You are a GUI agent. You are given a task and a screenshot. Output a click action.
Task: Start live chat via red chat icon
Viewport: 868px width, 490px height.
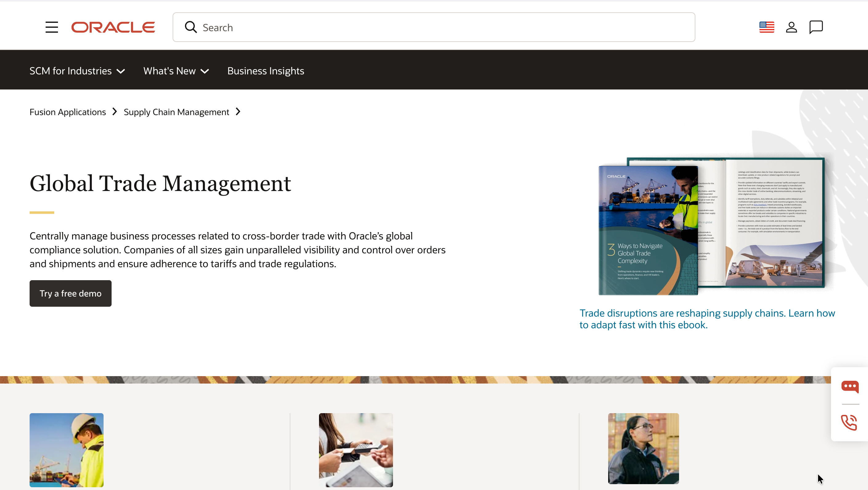pyautogui.click(x=850, y=386)
